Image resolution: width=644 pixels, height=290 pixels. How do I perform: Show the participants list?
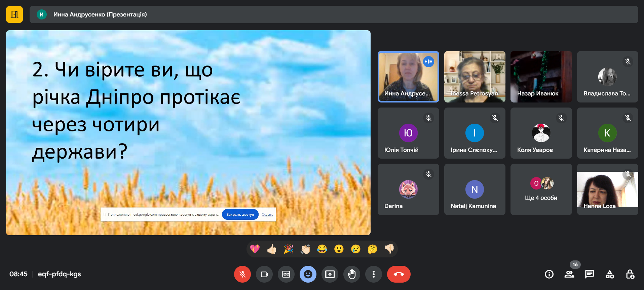[x=569, y=274]
